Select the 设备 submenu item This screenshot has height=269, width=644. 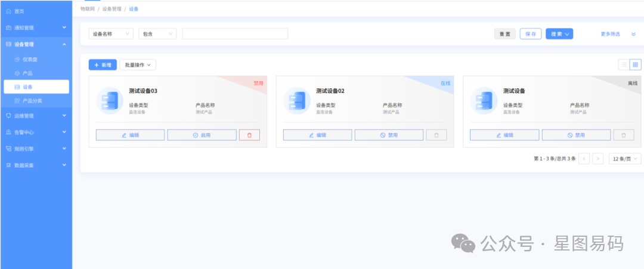[36, 86]
